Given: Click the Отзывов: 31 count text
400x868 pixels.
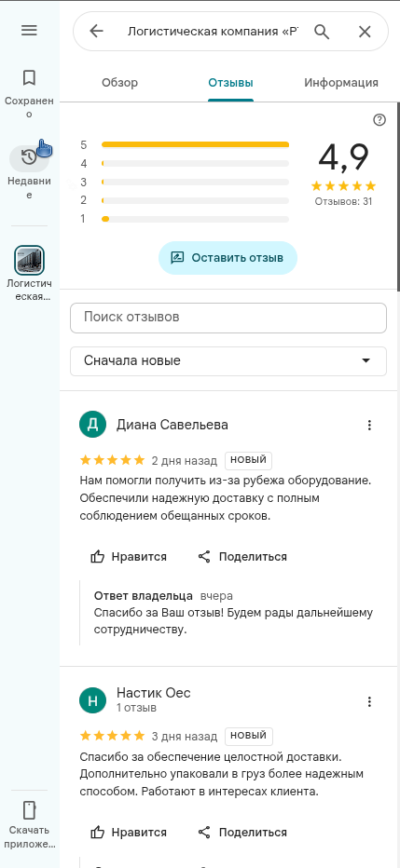Looking at the screenshot, I should click(343, 201).
